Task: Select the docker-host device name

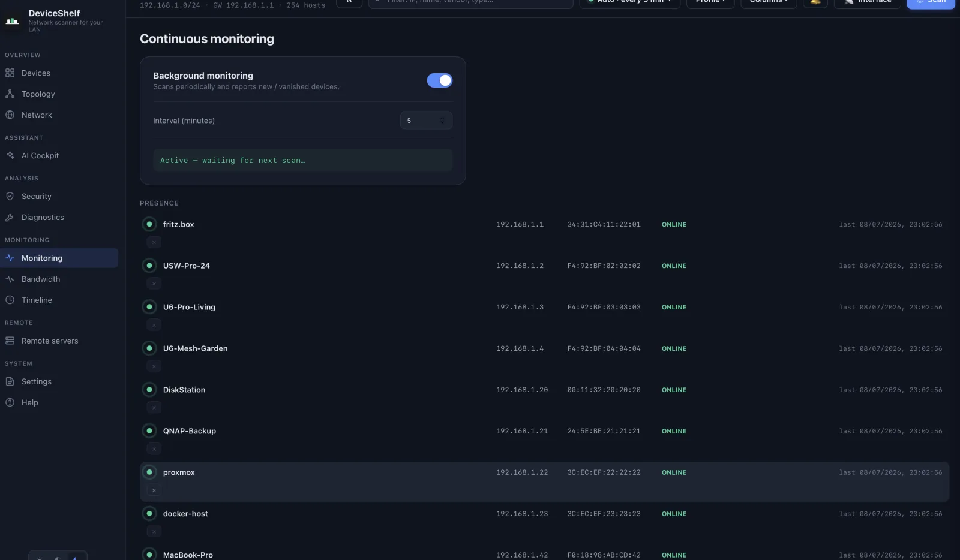Action: coord(185,514)
